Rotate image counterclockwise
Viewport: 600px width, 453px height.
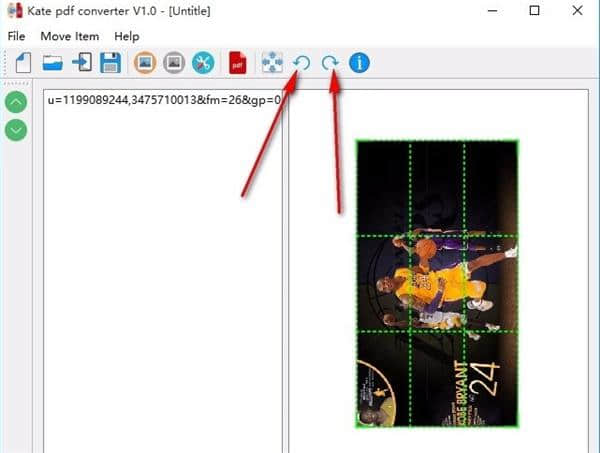coord(302,63)
